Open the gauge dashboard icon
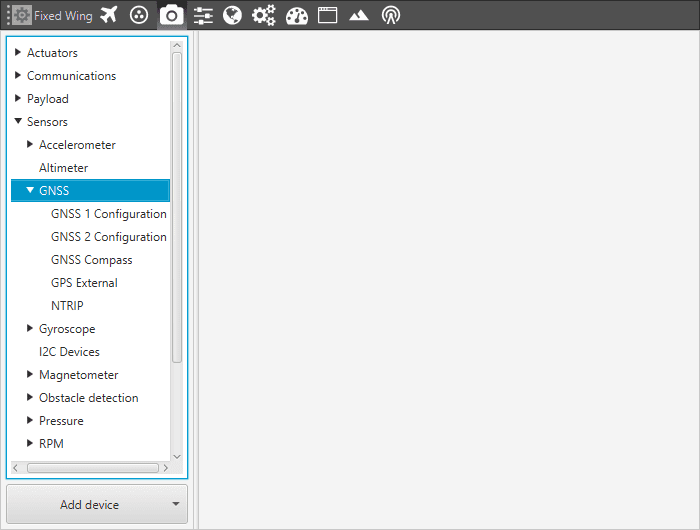Image resolution: width=700 pixels, height=530 pixels. (x=297, y=16)
